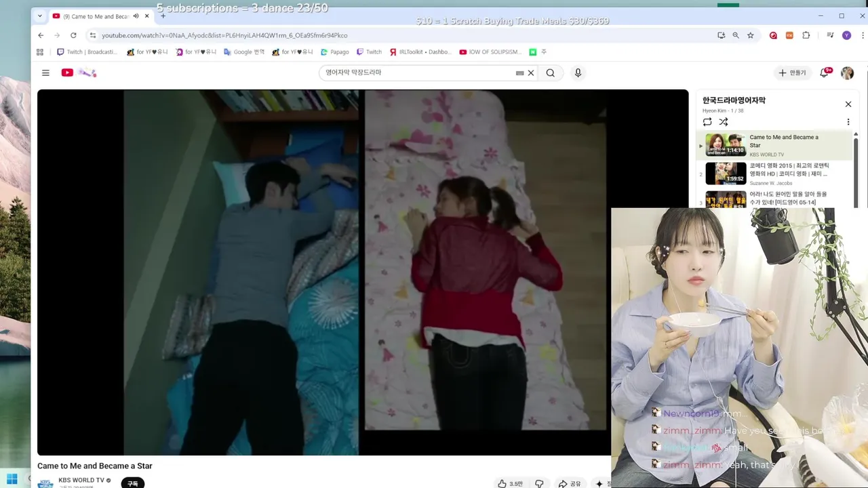This screenshot has width=868, height=488.
Task: Open the Twitch bookmark after Papago
Action: tap(369, 52)
